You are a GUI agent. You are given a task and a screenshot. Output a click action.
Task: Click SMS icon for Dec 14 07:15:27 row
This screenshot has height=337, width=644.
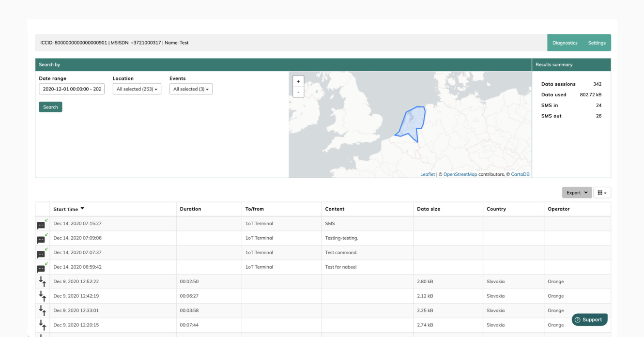(x=42, y=224)
